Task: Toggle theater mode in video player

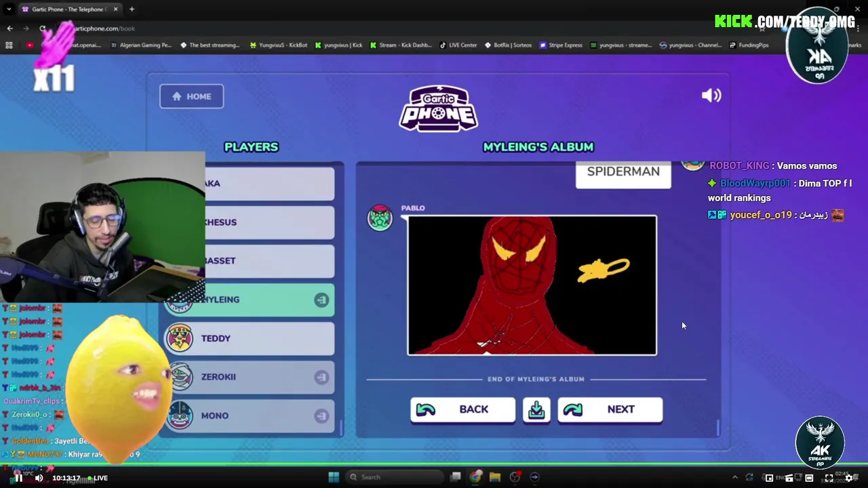Action: 809,478
